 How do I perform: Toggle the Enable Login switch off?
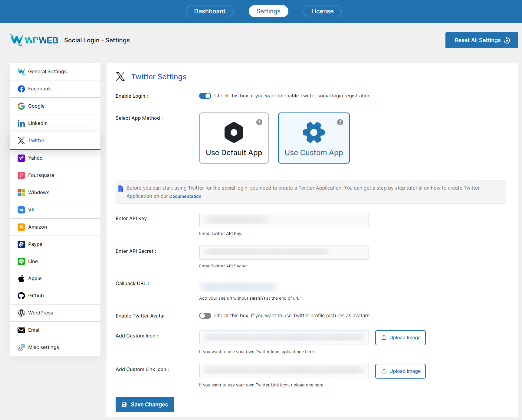pyautogui.click(x=205, y=96)
